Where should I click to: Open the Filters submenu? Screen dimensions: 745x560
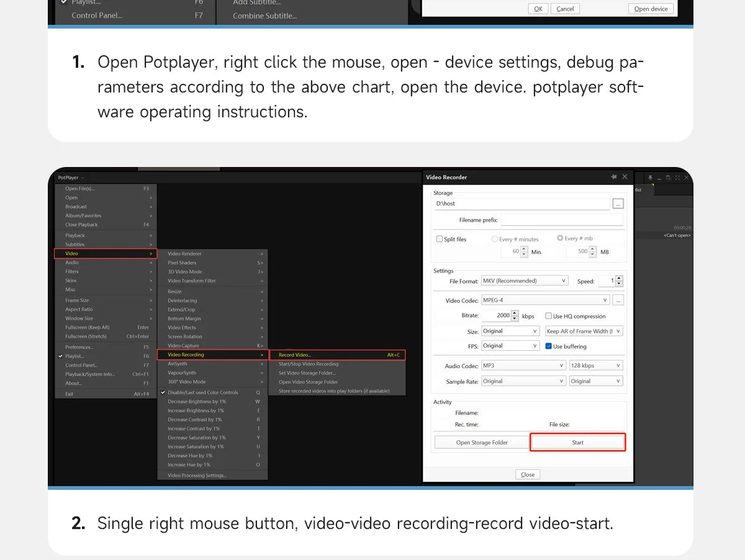(106, 271)
